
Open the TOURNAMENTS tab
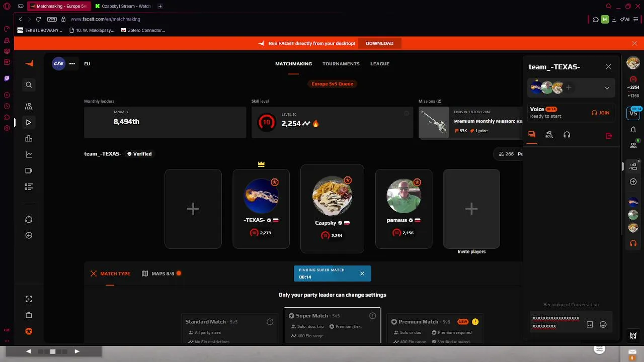[341, 64]
